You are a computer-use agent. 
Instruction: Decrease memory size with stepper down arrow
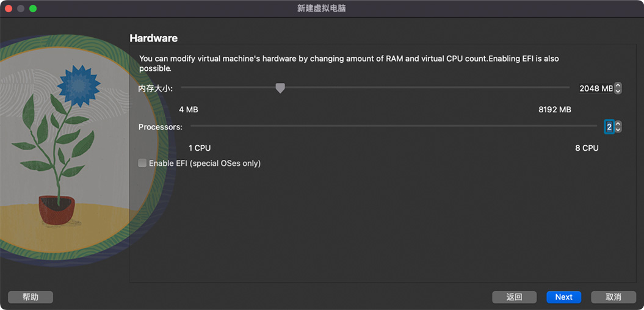618,91
